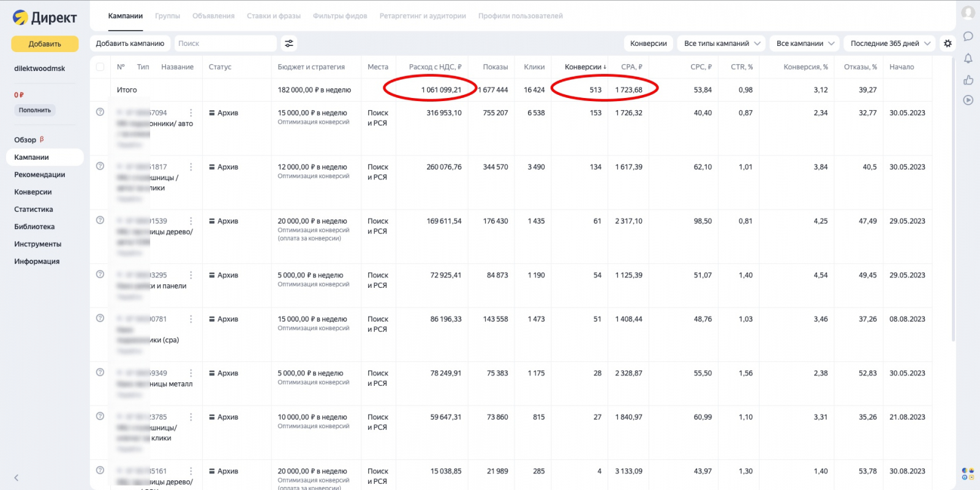Open 'Статистика' in the left sidebar
This screenshot has width=980, height=490.
pos(34,209)
